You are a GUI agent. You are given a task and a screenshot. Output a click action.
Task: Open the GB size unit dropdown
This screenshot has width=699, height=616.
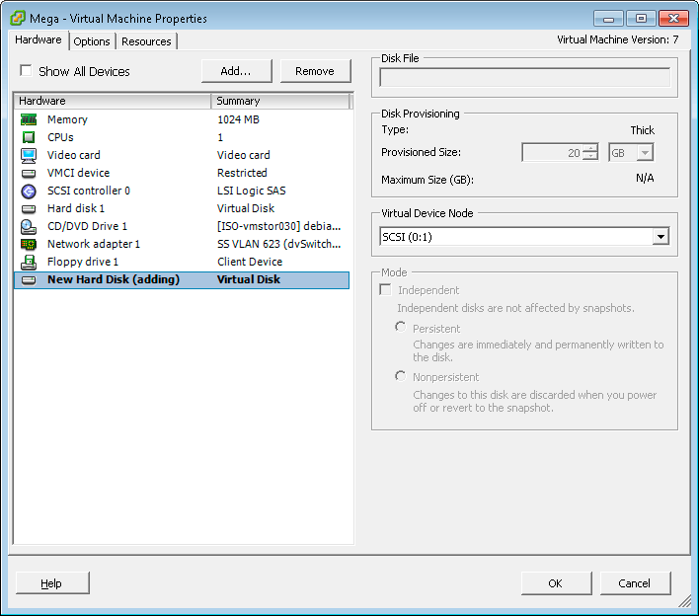(x=645, y=153)
